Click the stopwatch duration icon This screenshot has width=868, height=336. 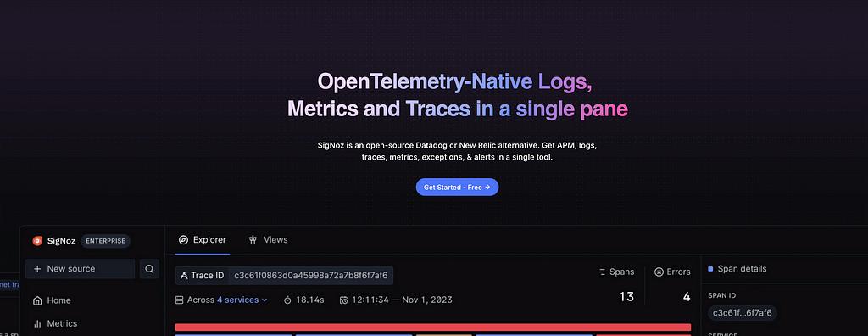click(287, 300)
